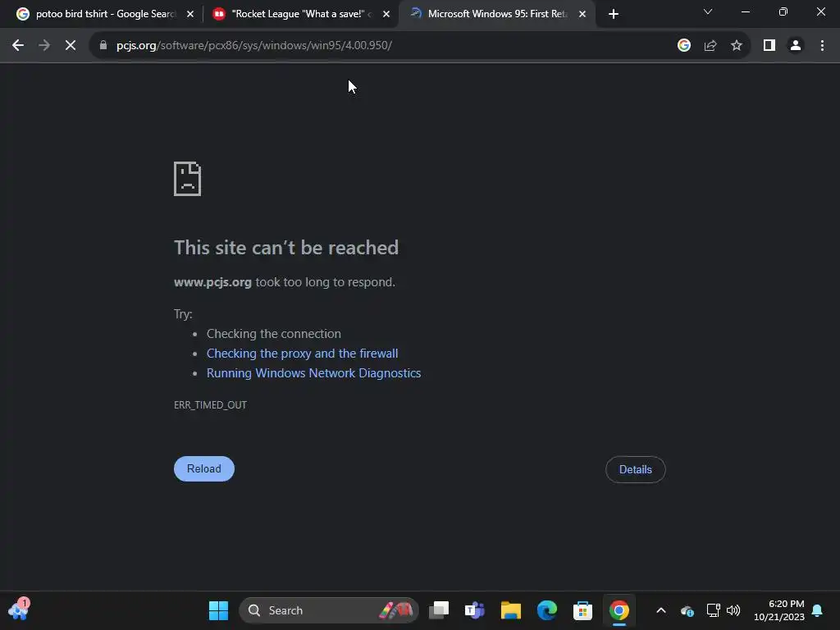Open the Chrome three-dot menu
This screenshot has height=630, width=840.
[x=822, y=46]
